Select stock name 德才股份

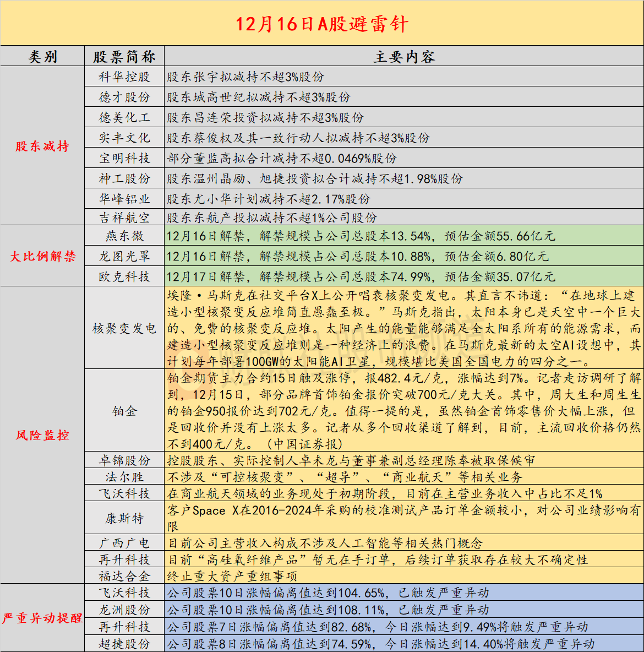coord(124,97)
